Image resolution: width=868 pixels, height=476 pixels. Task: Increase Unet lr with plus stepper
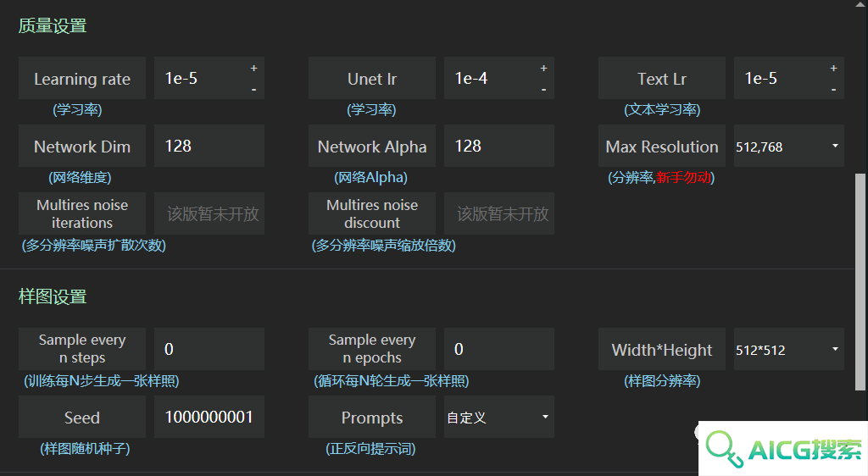543,68
